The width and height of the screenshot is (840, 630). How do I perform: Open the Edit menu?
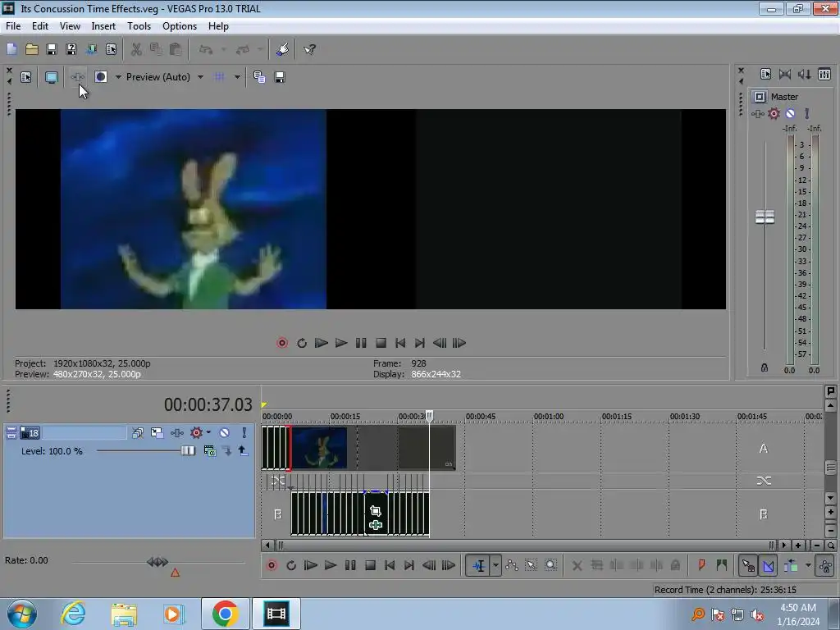40,25
